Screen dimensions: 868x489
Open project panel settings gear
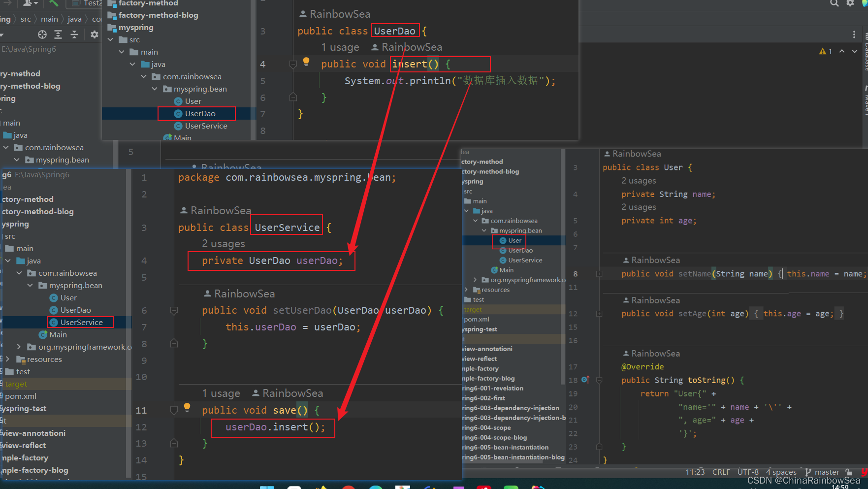coord(95,34)
